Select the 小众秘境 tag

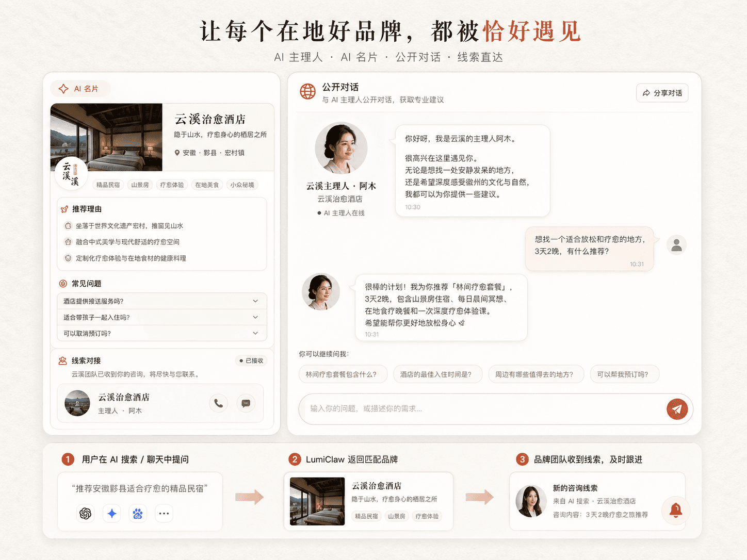[242, 185]
